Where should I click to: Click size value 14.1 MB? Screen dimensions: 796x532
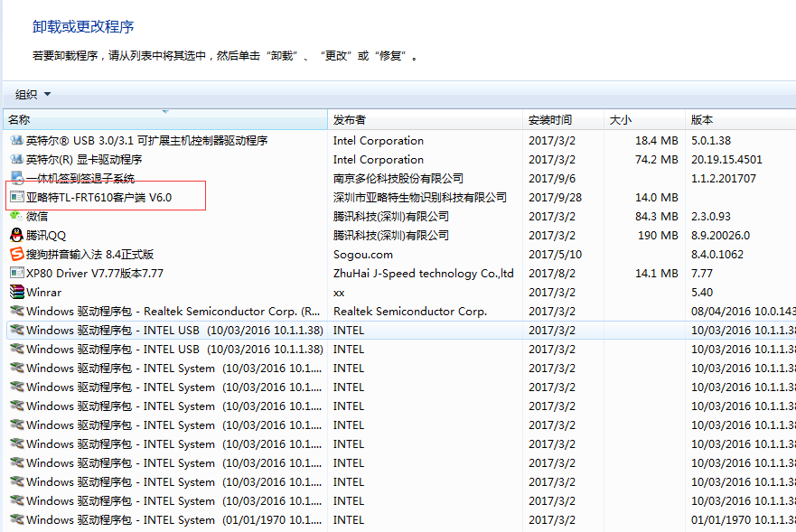(656, 273)
